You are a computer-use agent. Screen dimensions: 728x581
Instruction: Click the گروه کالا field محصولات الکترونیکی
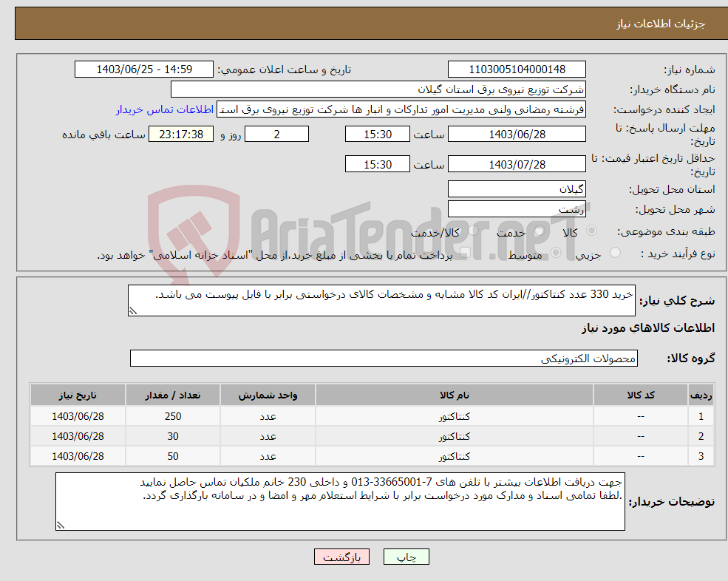[x=384, y=358]
